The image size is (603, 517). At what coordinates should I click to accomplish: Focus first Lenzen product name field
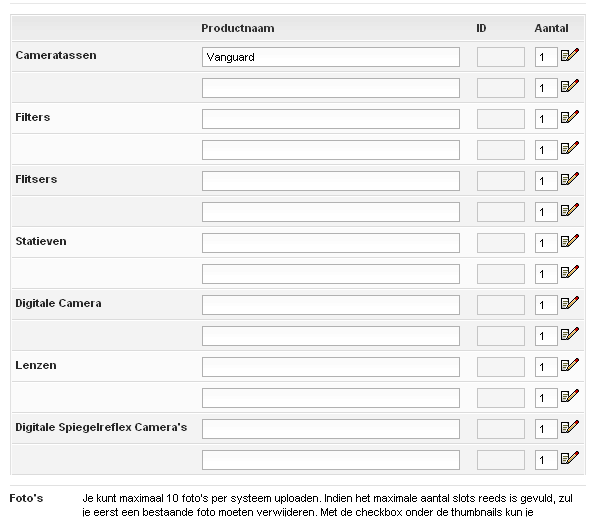330,367
